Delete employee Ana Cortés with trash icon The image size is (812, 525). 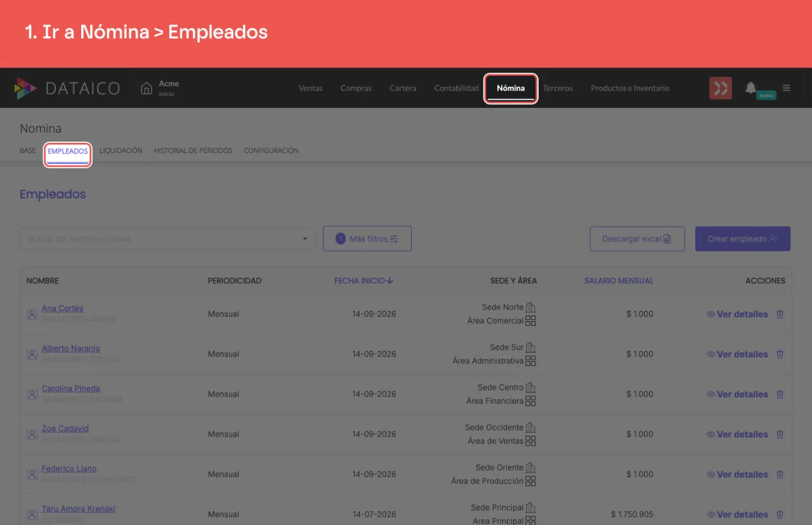pos(780,314)
